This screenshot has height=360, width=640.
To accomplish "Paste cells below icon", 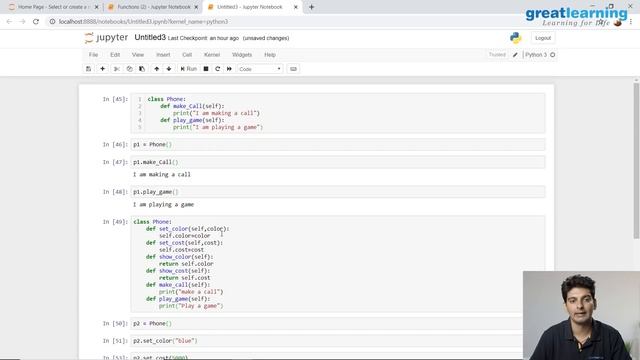I will pyautogui.click(x=142, y=69).
